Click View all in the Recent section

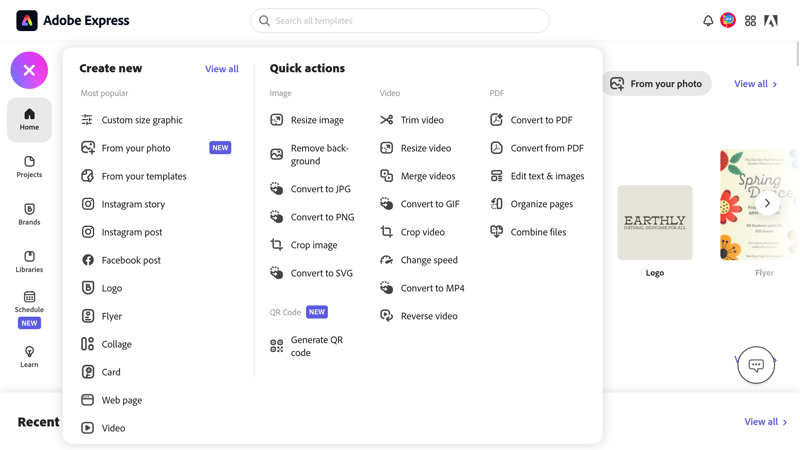[x=765, y=422]
